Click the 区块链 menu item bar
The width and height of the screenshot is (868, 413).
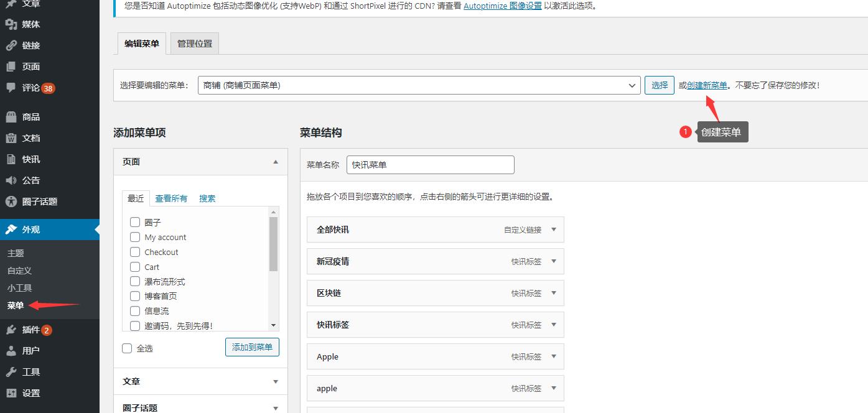pos(436,293)
